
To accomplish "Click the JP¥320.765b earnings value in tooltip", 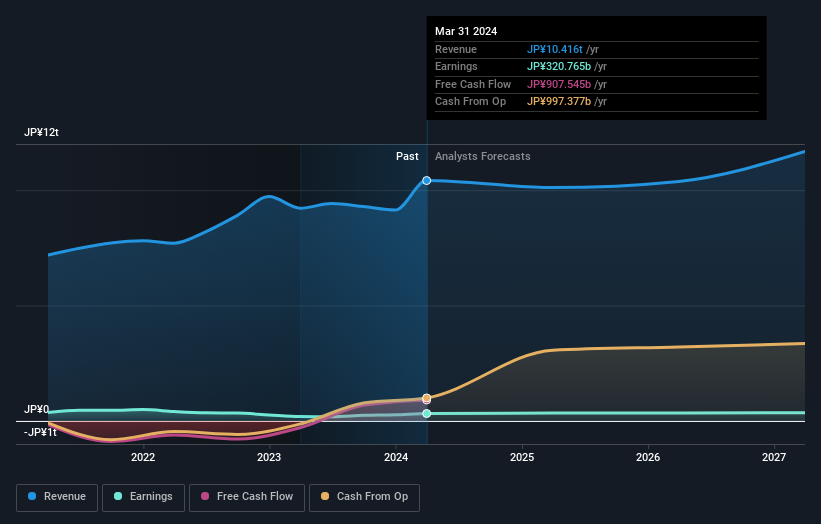I will [x=559, y=66].
